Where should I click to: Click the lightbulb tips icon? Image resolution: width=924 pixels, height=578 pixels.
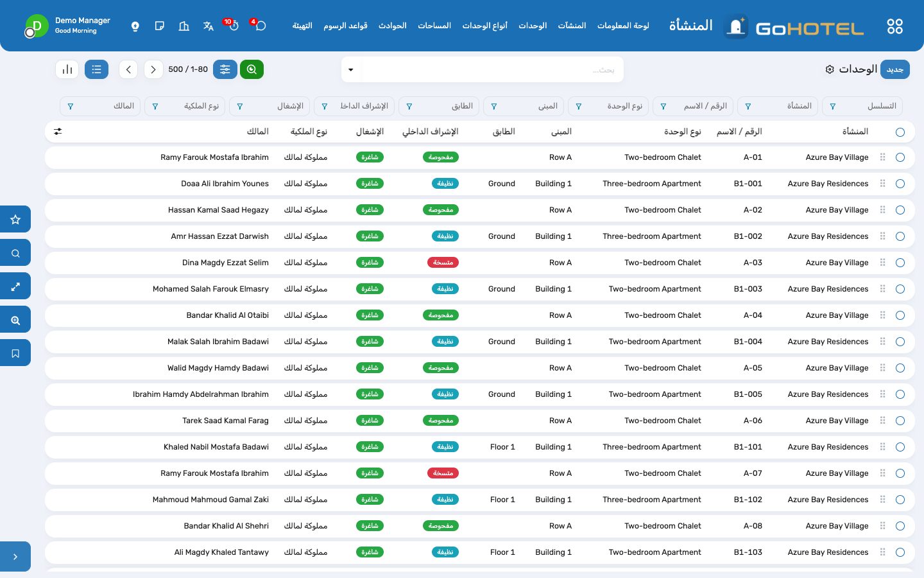click(135, 26)
